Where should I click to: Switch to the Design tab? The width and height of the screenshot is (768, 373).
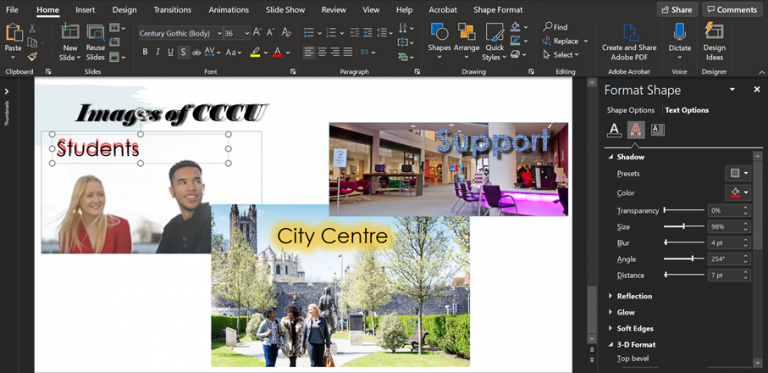pos(124,10)
